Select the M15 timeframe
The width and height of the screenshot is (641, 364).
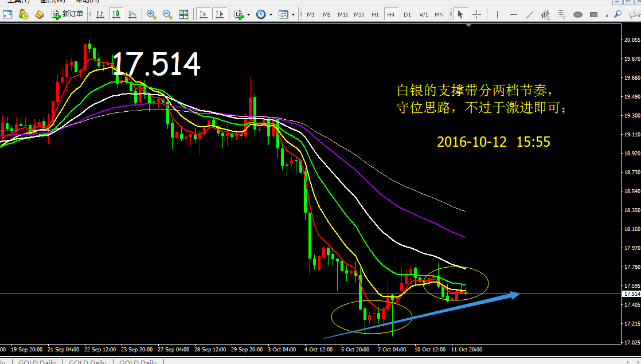[x=343, y=15]
